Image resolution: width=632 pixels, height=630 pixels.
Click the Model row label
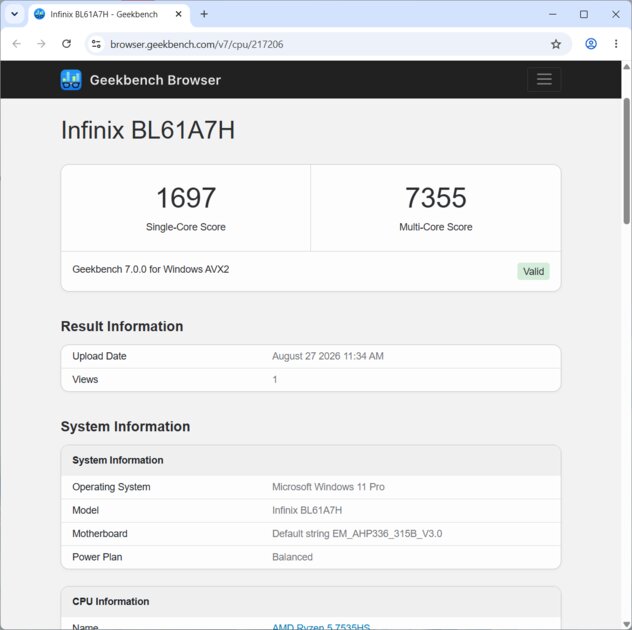point(85,510)
